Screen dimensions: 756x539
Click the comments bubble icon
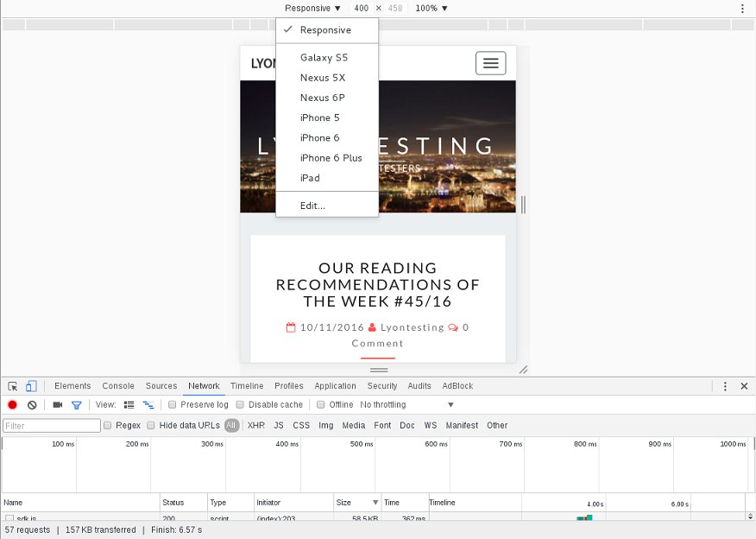tap(453, 327)
